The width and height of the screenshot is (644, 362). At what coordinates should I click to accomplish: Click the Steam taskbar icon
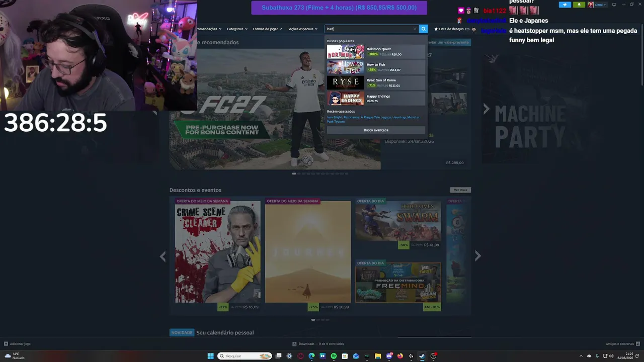click(x=422, y=356)
